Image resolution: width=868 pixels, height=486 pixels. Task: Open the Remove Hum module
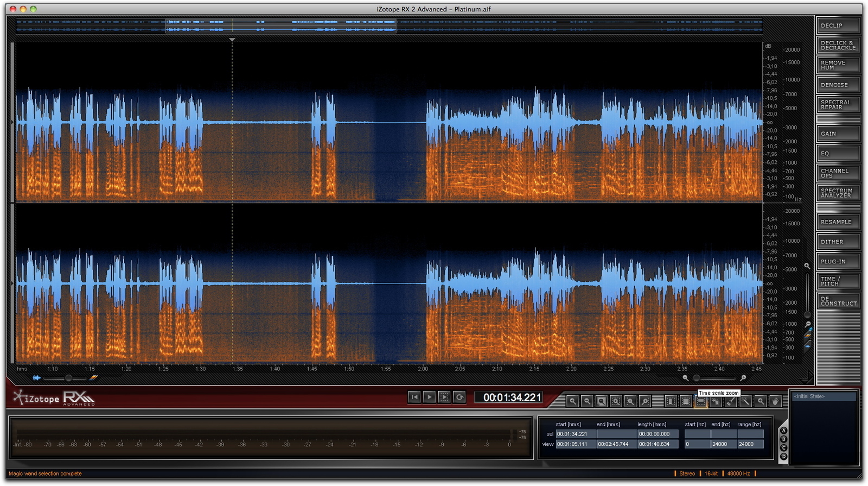click(x=838, y=65)
